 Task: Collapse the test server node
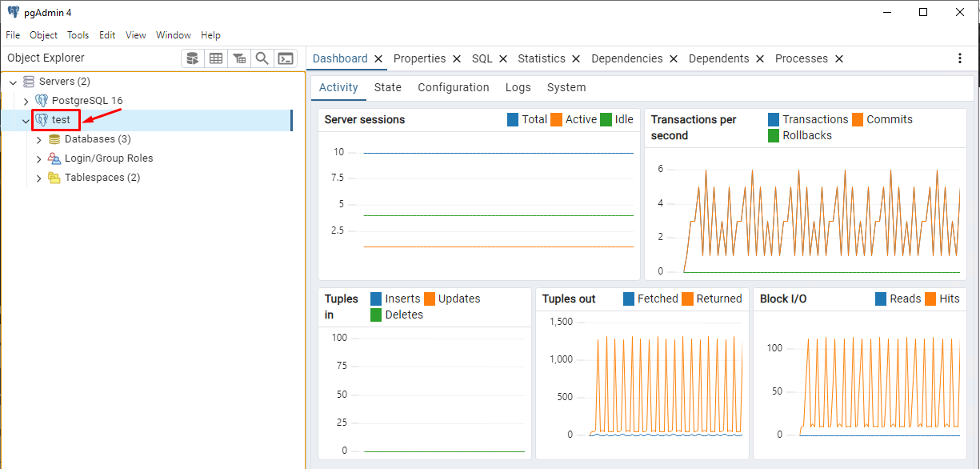[26, 121]
